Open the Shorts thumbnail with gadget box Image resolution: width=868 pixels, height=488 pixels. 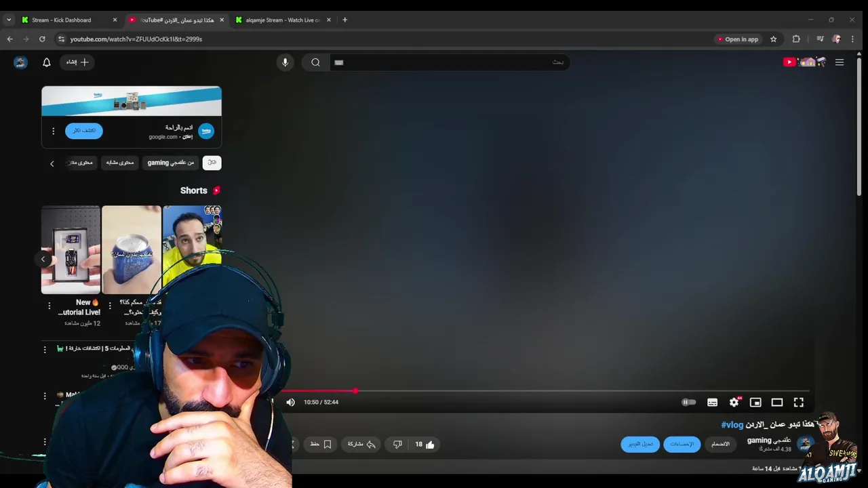[x=71, y=250]
